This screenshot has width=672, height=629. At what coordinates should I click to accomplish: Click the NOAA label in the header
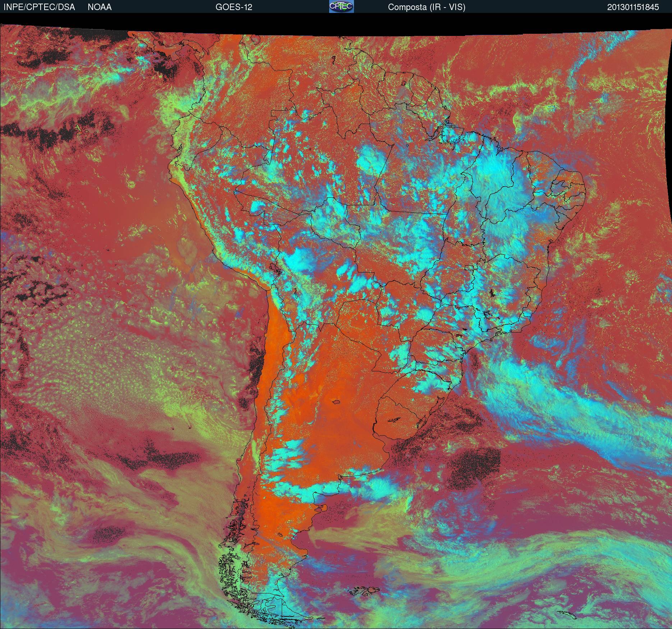(100, 7)
